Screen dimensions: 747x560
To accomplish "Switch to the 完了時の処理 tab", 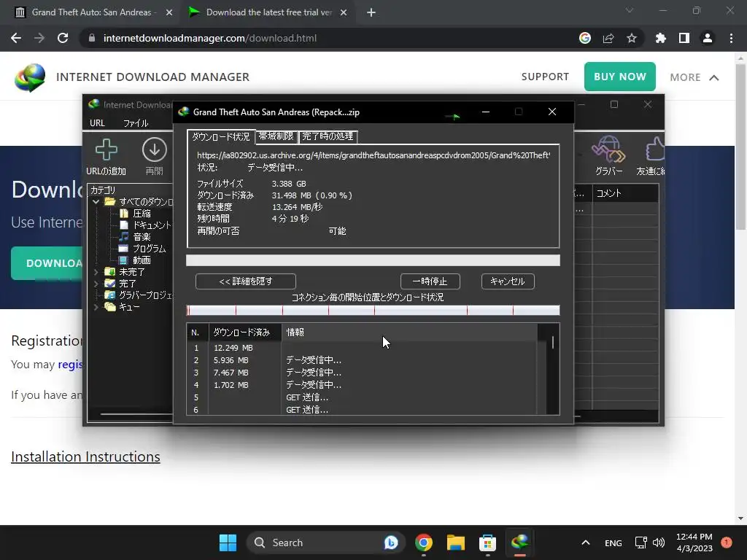I will coord(328,136).
